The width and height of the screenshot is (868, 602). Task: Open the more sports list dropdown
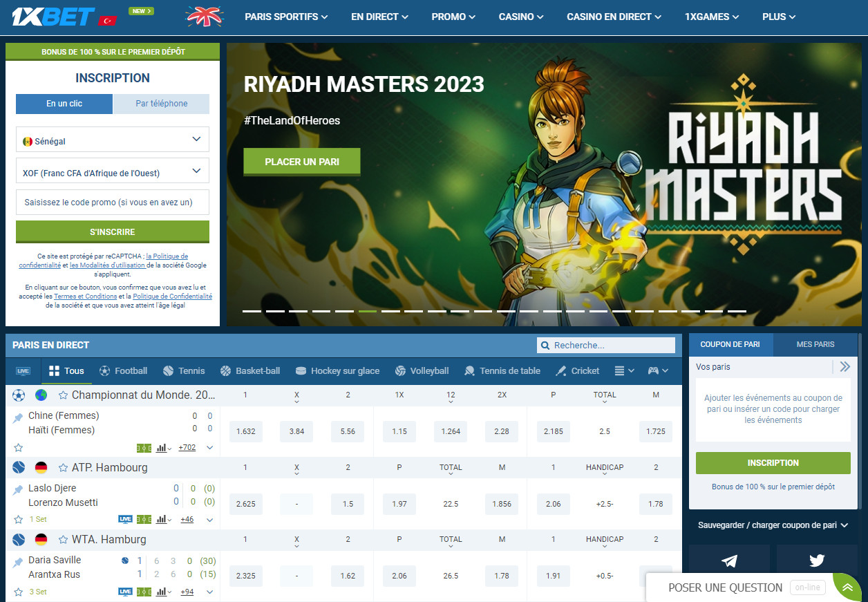(x=624, y=371)
